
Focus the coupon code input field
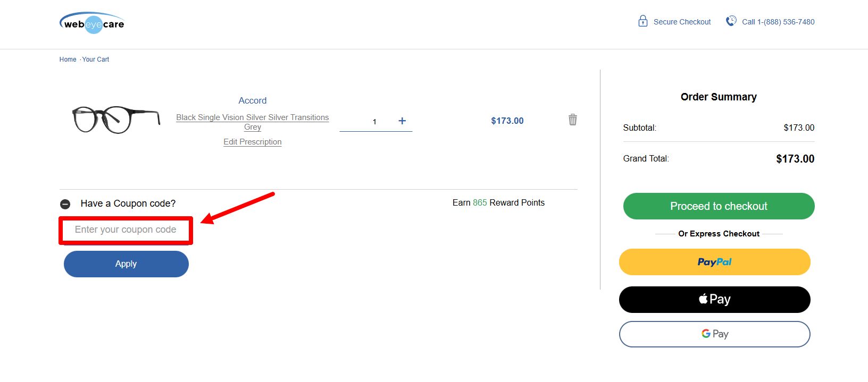(126, 230)
